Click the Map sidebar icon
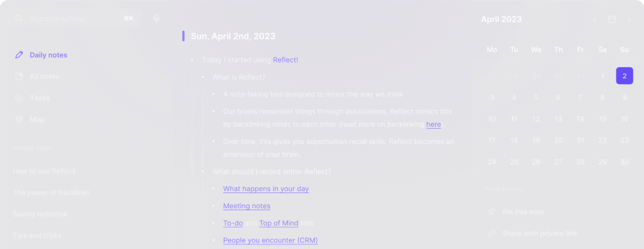The image size is (644, 249). [19, 119]
